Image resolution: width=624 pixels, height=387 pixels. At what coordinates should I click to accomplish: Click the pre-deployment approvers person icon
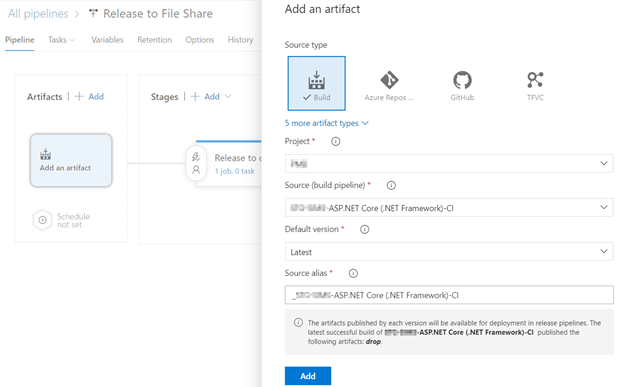coord(196,170)
